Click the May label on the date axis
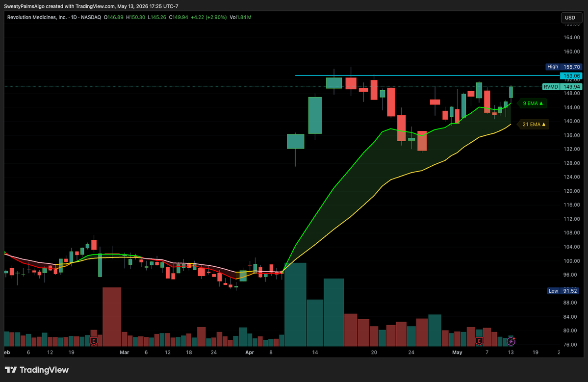This screenshot has height=382, width=588. pyautogui.click(x=457, y=353)
